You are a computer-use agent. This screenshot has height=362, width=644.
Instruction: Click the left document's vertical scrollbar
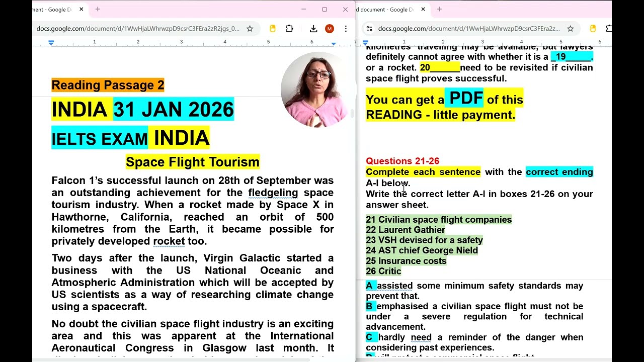click(x=353, y=114)
